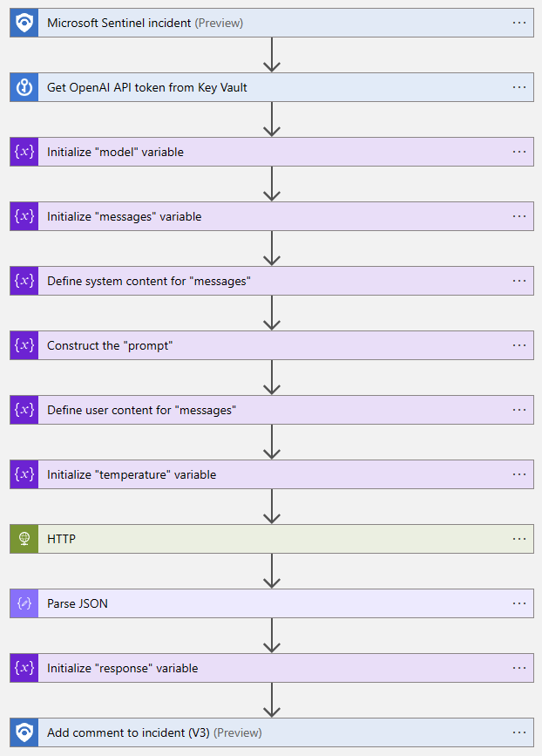Click the Parse JSON braces icon
The width and height of the screenshot is (542, 756).
pos(23,603)
